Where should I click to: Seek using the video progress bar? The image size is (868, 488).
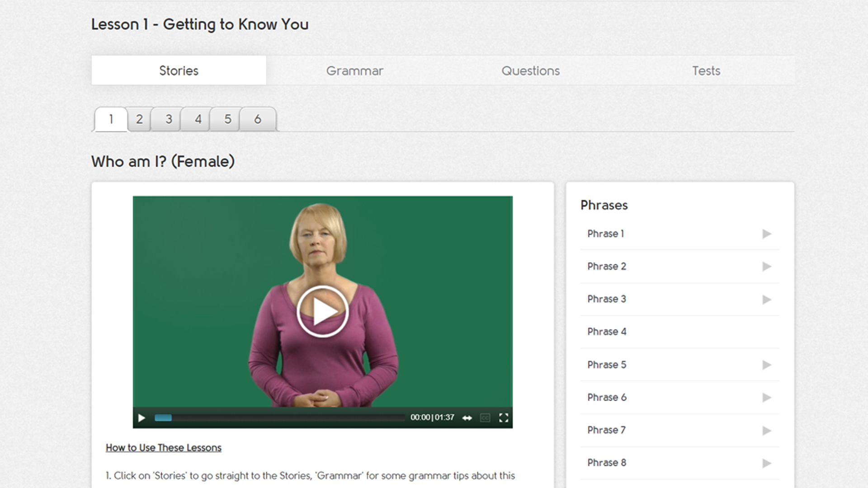[280, 418]
